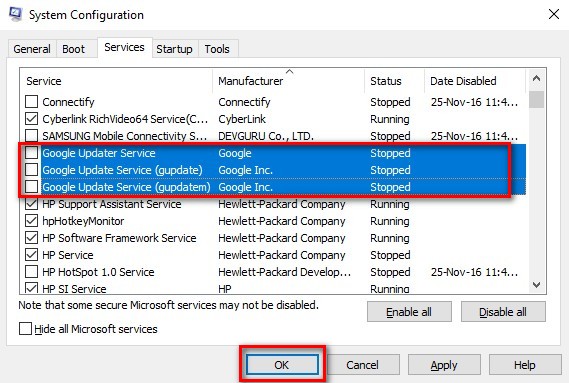Open the Boot tab

click(x=73, y=49)
